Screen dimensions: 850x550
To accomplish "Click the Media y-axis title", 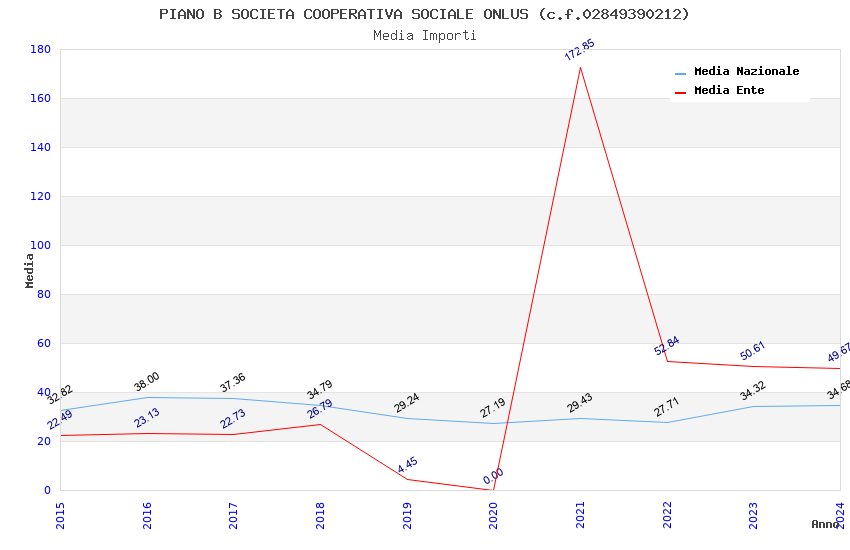I will pyautogui.click(x=29, y=270).
